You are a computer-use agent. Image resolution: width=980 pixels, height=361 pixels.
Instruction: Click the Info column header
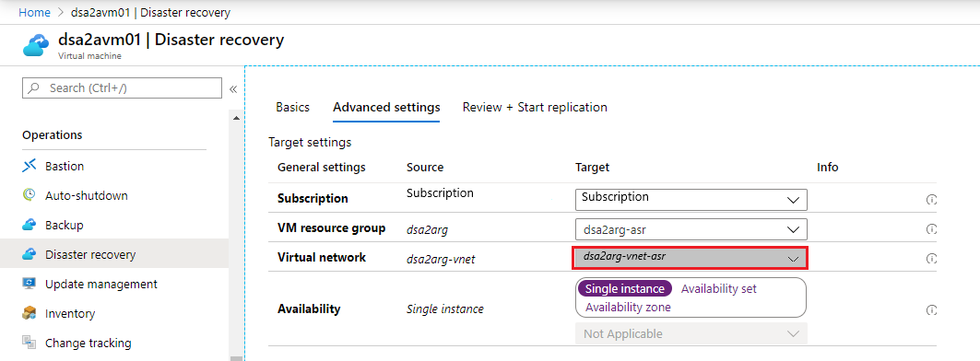tap(828, 167)
